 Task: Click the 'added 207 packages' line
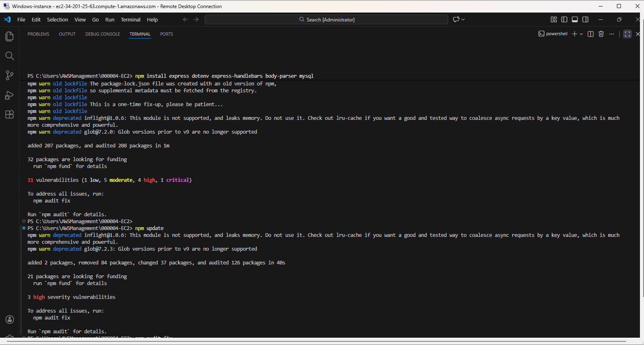[98, 145]
